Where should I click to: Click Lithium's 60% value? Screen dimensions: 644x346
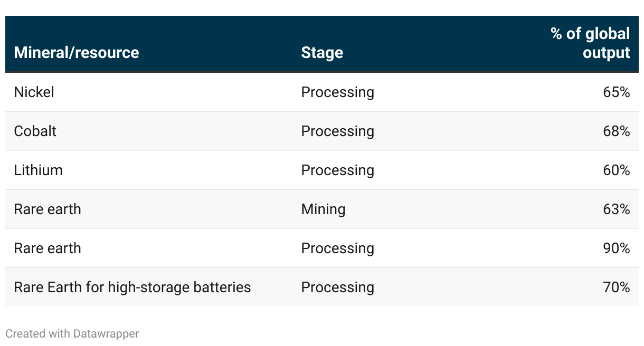[x=616, y=170]
